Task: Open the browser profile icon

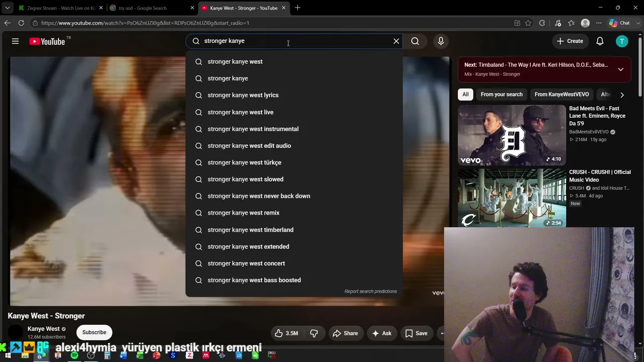Action: coord(585,23)
